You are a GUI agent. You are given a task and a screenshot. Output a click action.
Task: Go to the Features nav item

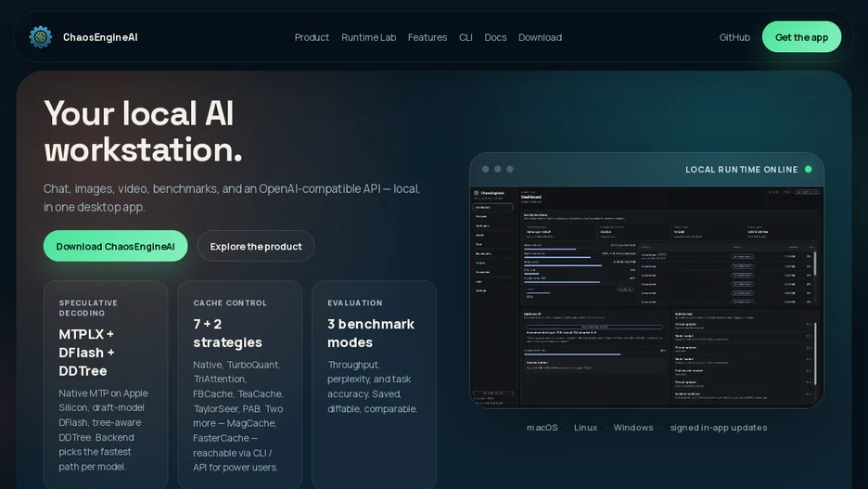coord(428,37)
